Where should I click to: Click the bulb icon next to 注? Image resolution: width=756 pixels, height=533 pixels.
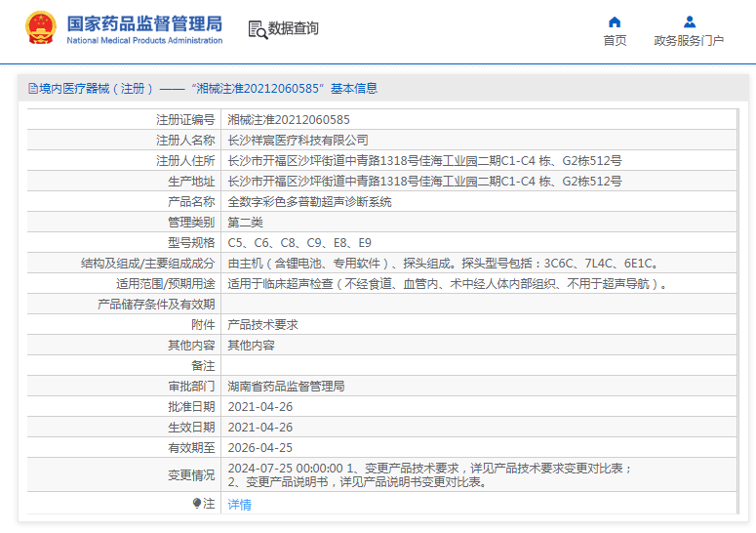pyautogui.click(x=197, y=504)
